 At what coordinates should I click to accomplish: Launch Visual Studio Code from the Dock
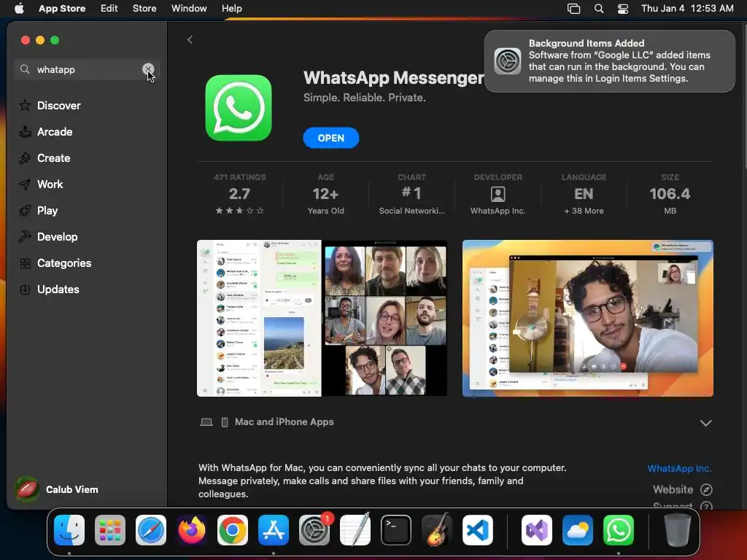coord(477,530)
